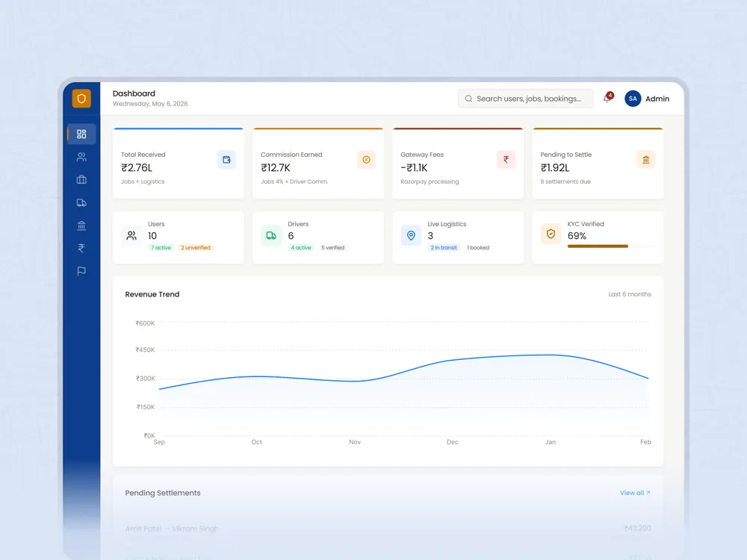This screenshot has height=560, width=747.
Task: Open the users sidebar icon
Action: click(x=81, y=157)
